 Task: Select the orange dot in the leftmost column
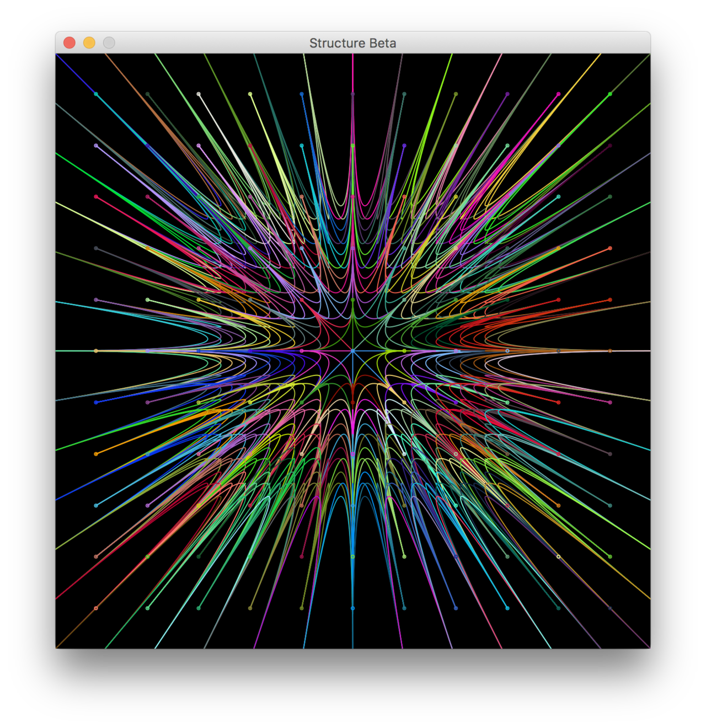coord(96,454)
